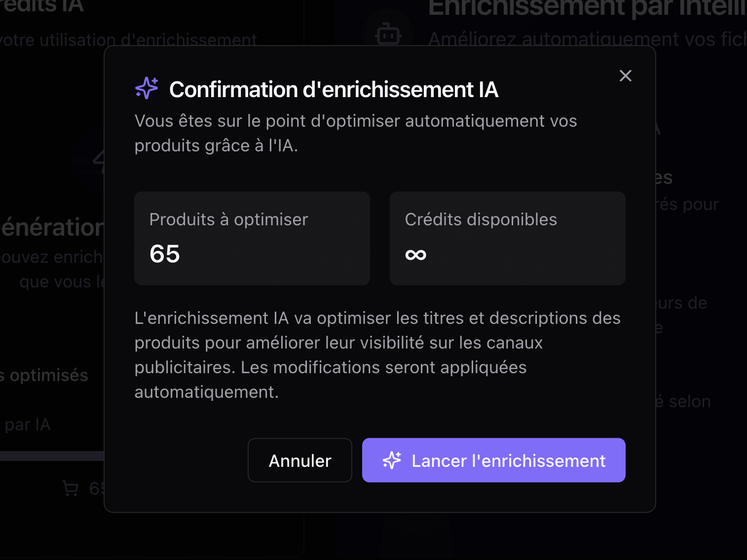Image resolution: width=747 pixels, height=560 pixels.
Task: Close the enrichment confirmation dialog
Action: pyautogui.click(x=625, y=75)
